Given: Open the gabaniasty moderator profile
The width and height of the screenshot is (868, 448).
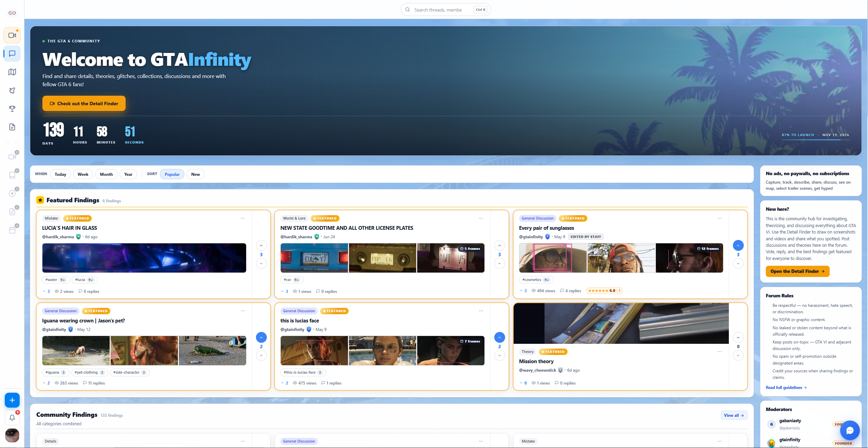Looking at the screenshot, I should pyautogui.click(x=790, y=421).
